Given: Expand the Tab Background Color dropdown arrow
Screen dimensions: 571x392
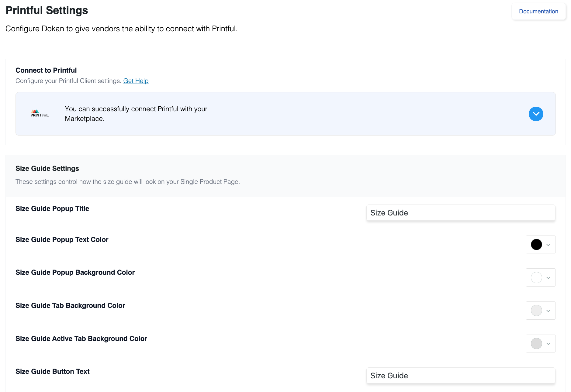Looking at the screenshot, I should pos(548,311).
